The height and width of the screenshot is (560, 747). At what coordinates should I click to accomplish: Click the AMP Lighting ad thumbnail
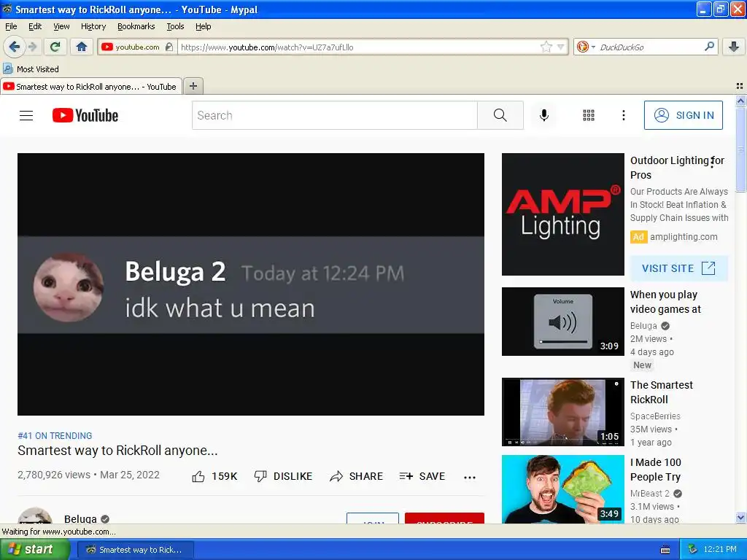pos(562,214)
